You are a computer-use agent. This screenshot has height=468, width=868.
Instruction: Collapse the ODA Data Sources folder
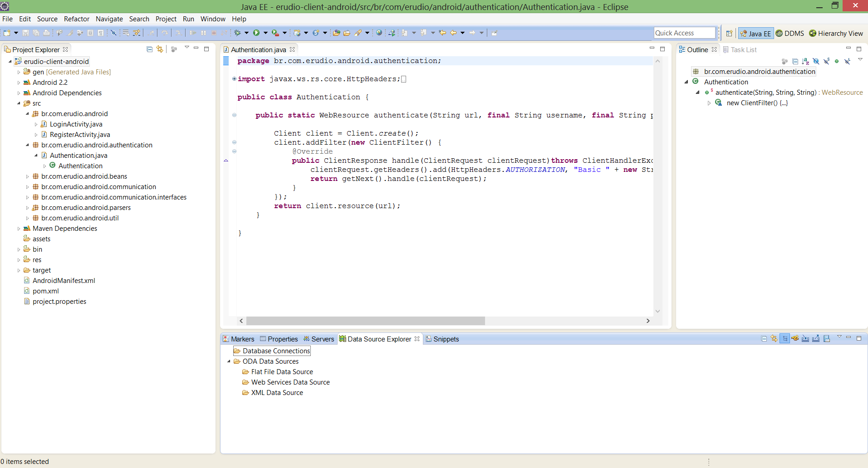pyautogui.click(x=229, y=361)
